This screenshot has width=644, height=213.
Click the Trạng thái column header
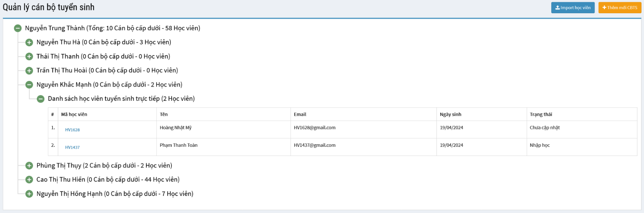tap(541, 114)
